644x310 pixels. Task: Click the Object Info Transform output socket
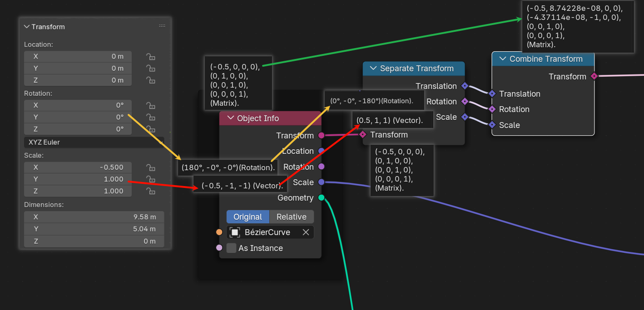click(321, 135)
